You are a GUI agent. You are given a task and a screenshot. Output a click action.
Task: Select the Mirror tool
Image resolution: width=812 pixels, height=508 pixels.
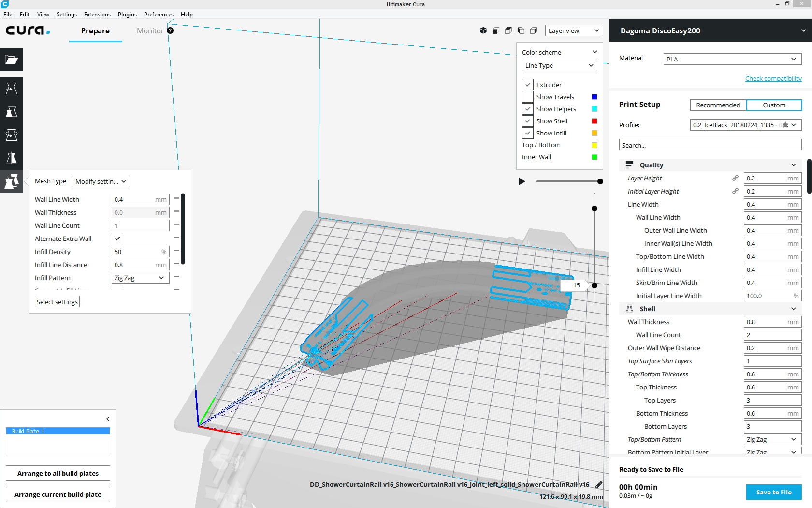pos(12,158)
